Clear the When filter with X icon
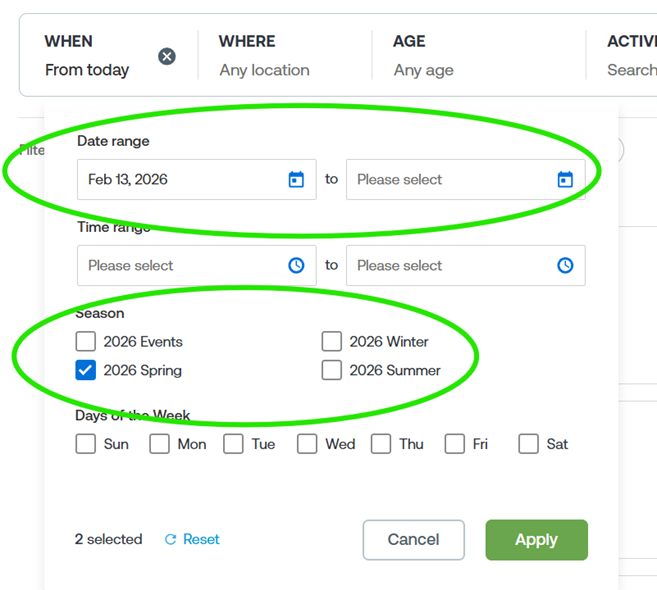Screen dimensions: 657x590 167,56
